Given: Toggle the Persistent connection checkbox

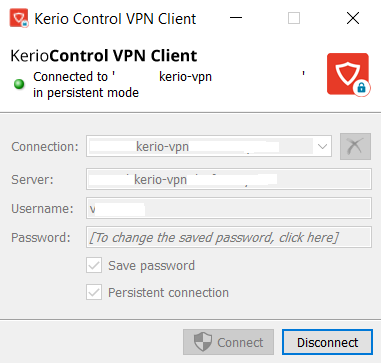Looking at the screenshot, I should click(x=94, y=292).
